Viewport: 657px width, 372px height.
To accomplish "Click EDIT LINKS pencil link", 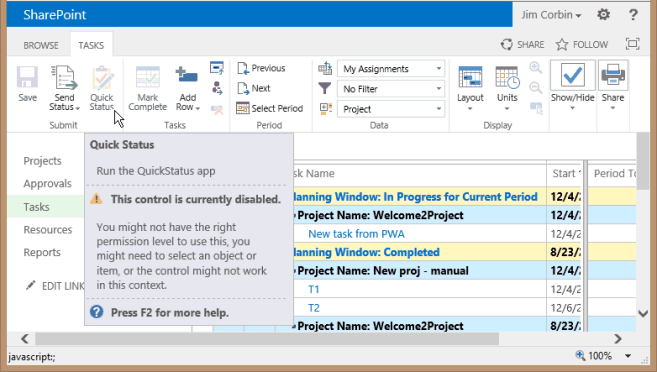I will point(55,286).
